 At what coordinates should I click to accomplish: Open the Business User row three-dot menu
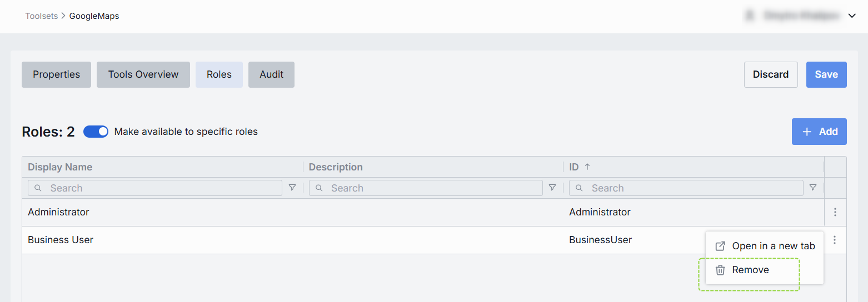(835, 240)
